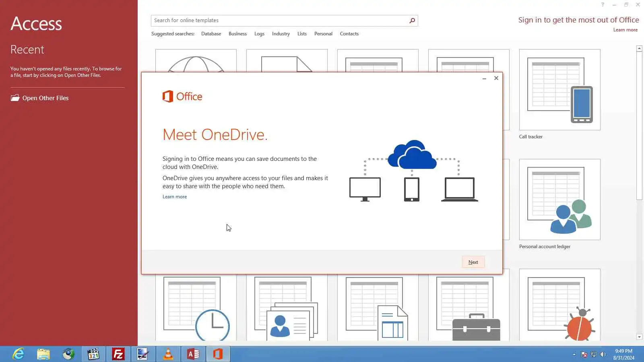Click Sign in to get the most out of Office
Screen dimensions: 644x362
pyautogui.click(x=578, y=20)
